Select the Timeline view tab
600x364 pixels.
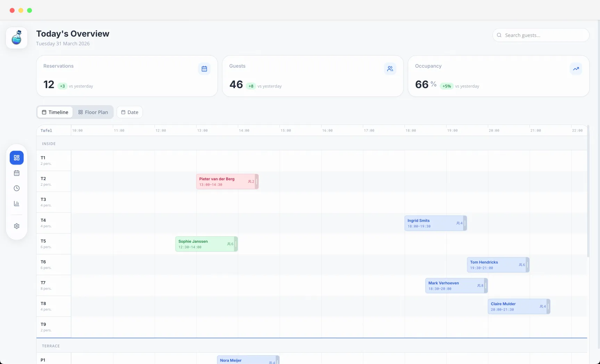pos(55,112)
